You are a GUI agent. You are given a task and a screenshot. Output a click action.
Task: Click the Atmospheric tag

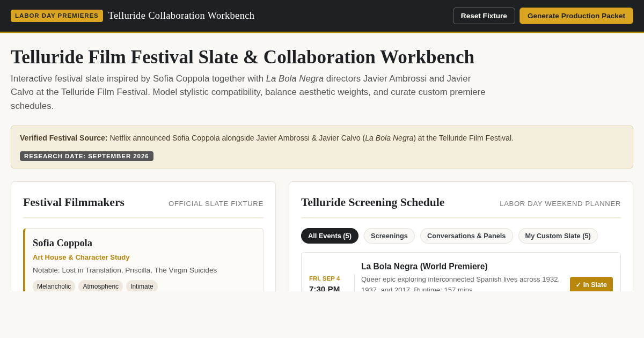100,286
